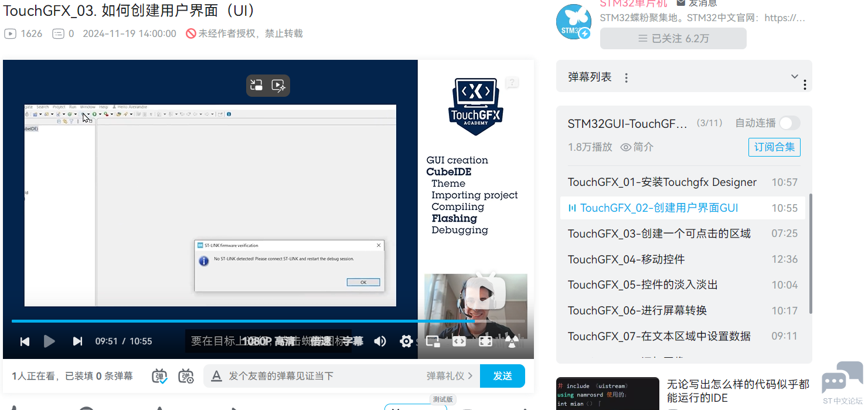Click the video progress bar
Viewport: 868px width, 410px height.
[x=268, y=321]
